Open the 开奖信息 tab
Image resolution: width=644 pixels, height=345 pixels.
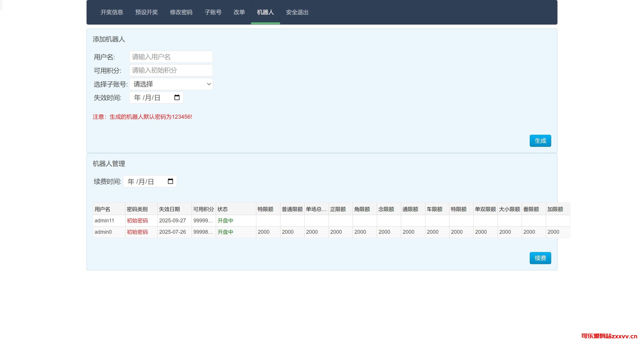click(112, 12)
